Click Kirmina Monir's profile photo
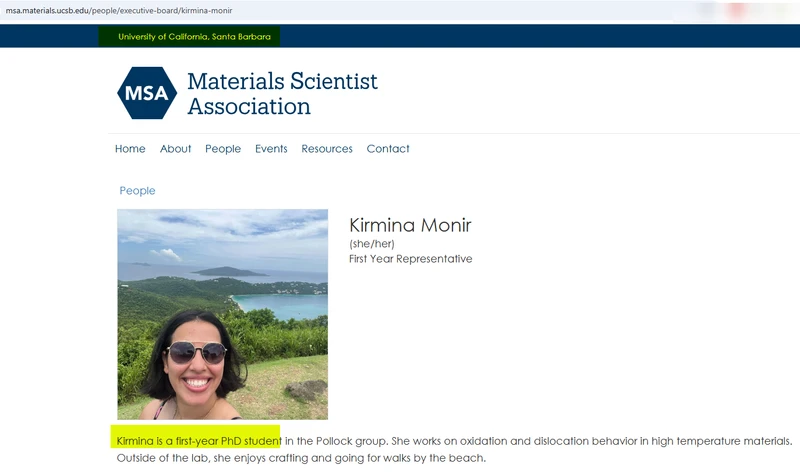Viewport: 800px width, 476px height. (x=222, y=314)
